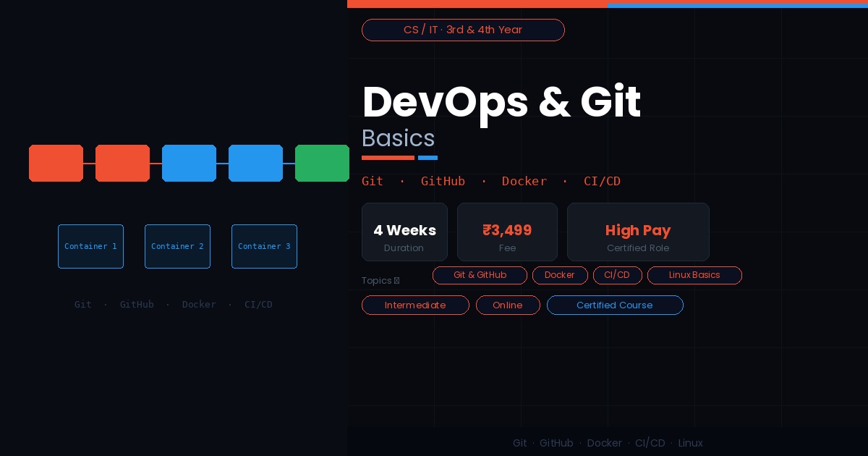The image size is (868, 456).
Task: Click the Container 2 box
Action: click(x=177, y=246)
